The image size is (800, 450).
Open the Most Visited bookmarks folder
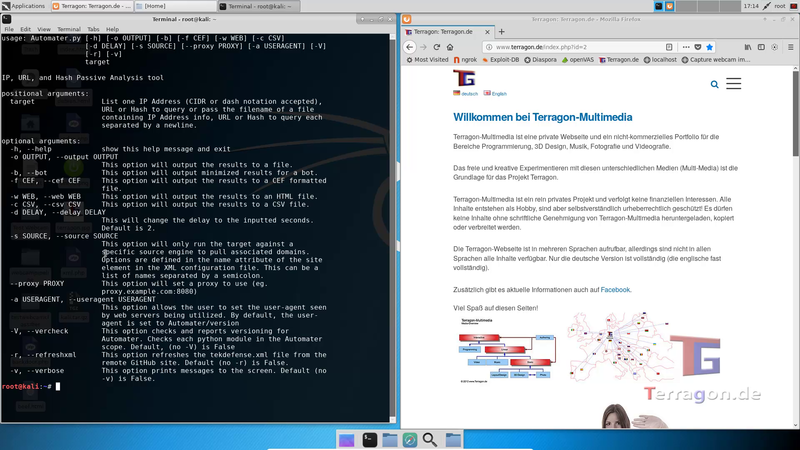click(427, 60)
